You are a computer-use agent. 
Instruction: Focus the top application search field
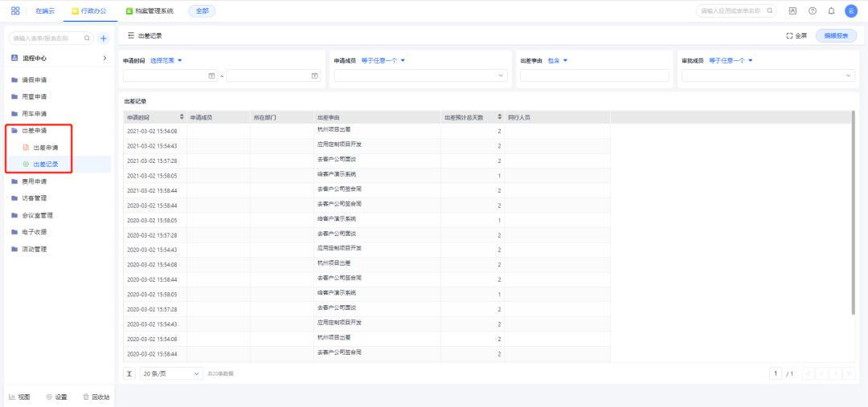(735, 10)
